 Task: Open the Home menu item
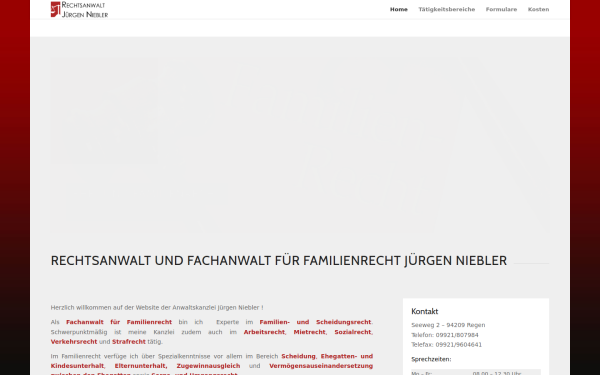[x=399, y=9]
